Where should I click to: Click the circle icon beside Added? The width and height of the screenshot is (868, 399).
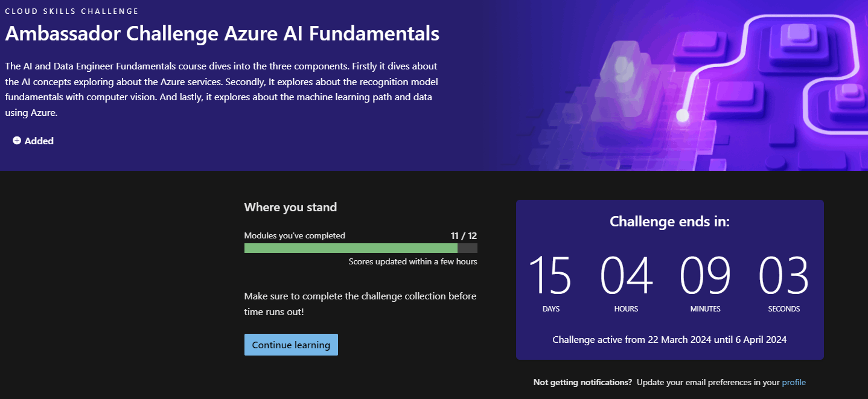(17, 141)
